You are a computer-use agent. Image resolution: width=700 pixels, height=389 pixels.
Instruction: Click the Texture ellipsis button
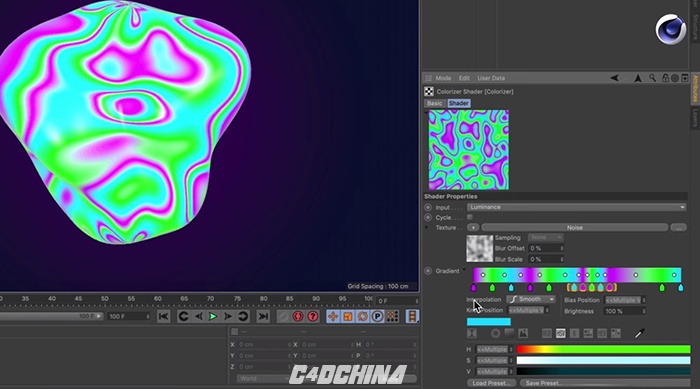pos(679,228)
